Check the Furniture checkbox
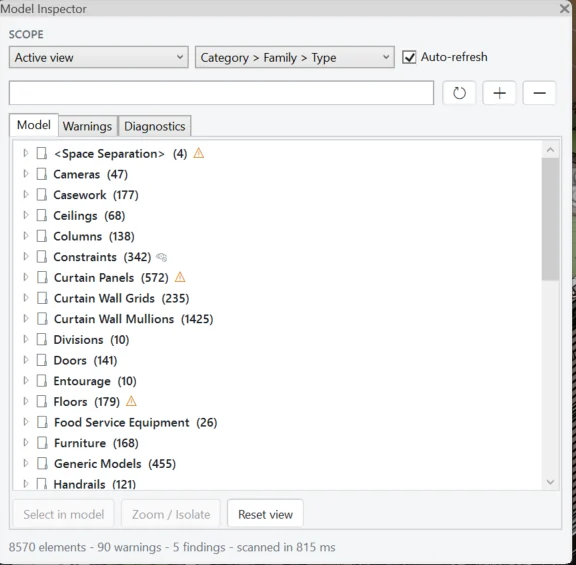Screen dimensions: 576x565 tap(42, 443)
